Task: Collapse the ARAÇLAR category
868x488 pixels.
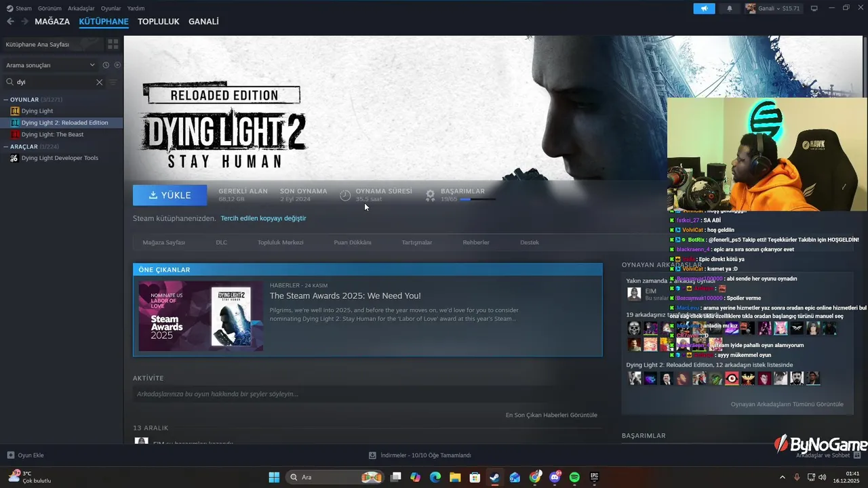Action: (7, 146)
